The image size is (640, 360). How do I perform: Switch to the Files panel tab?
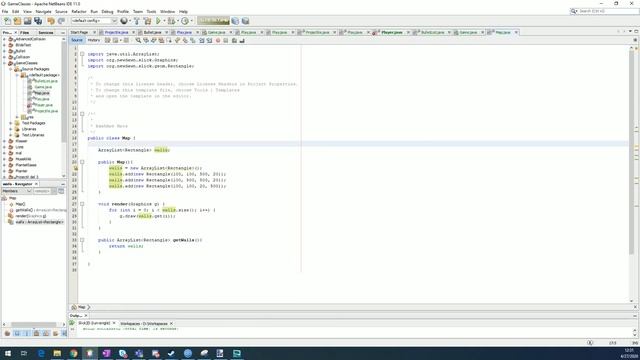tap(24, 32)
